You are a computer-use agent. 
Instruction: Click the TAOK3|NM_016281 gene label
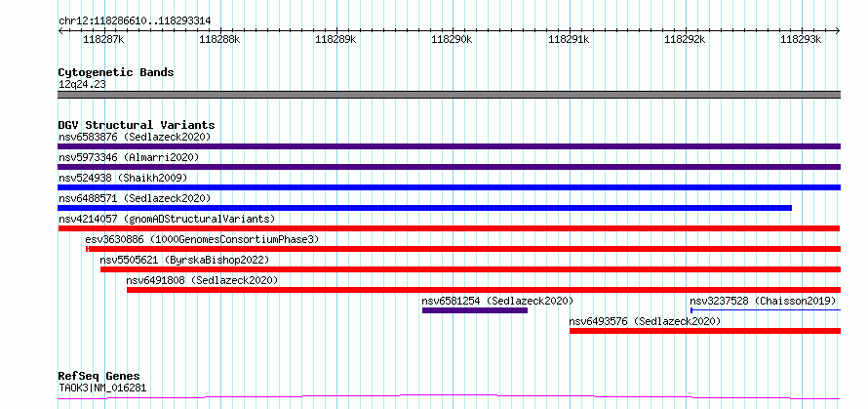tap(102, 388)
